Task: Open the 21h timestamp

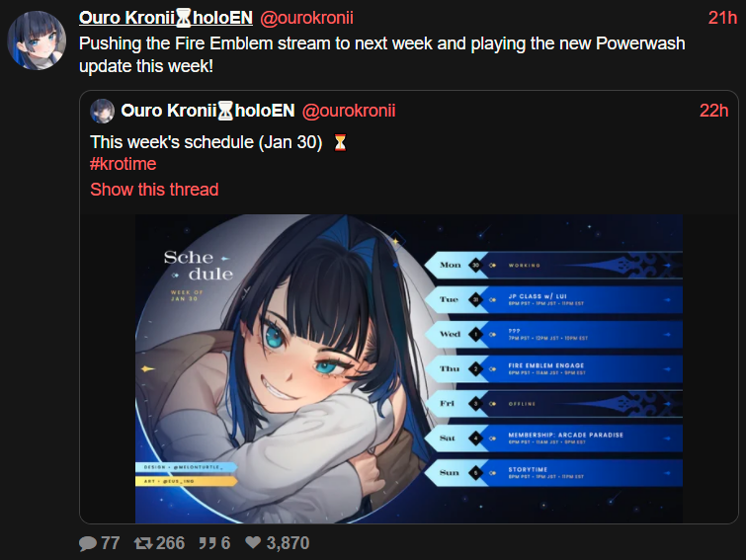Action: tap(722, 18)
